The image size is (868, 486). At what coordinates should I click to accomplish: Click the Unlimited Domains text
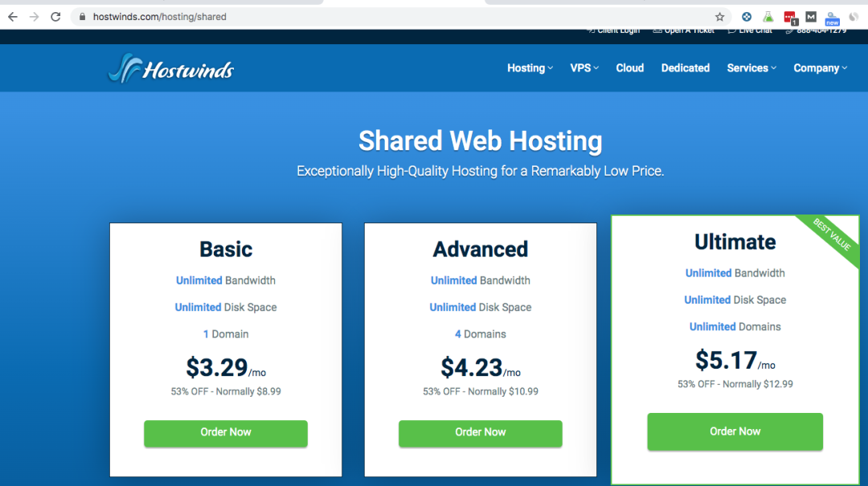(x=735, y=327)
